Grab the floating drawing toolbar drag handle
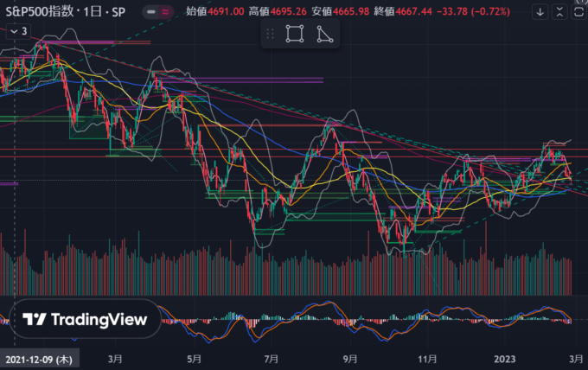588x370 pixels. (271, 34)
